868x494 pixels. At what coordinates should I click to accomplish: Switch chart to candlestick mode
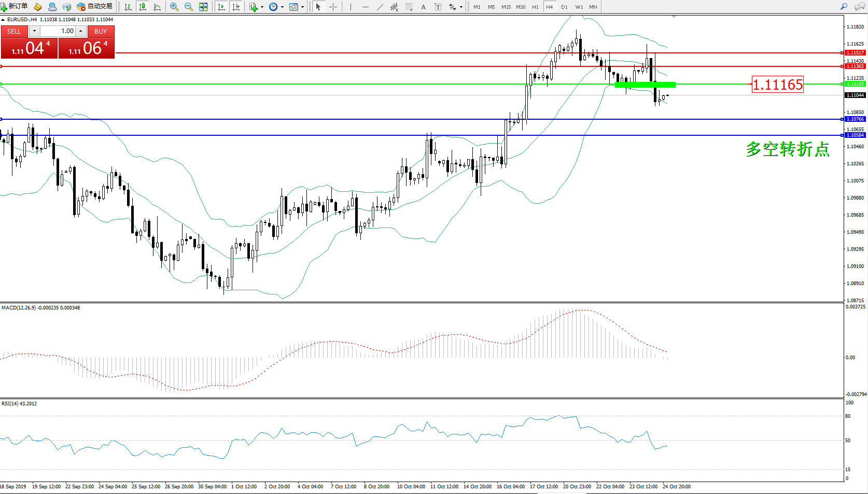(143, 7)
